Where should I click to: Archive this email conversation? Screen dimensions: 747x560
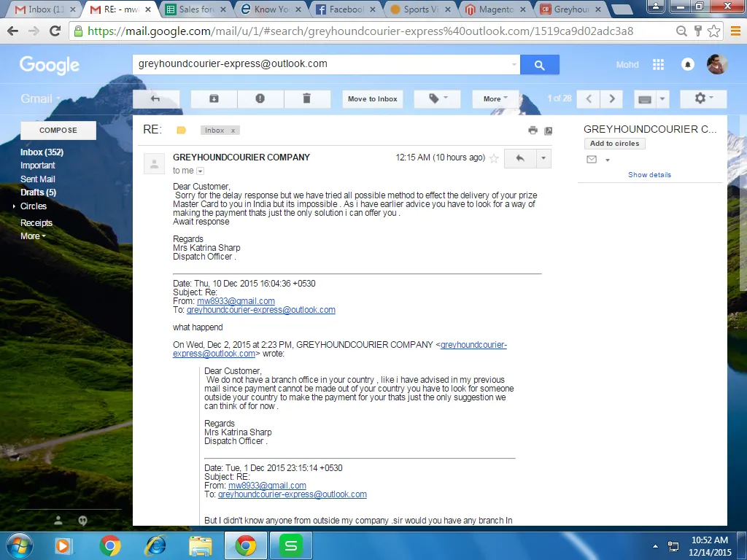coord(214,98)
